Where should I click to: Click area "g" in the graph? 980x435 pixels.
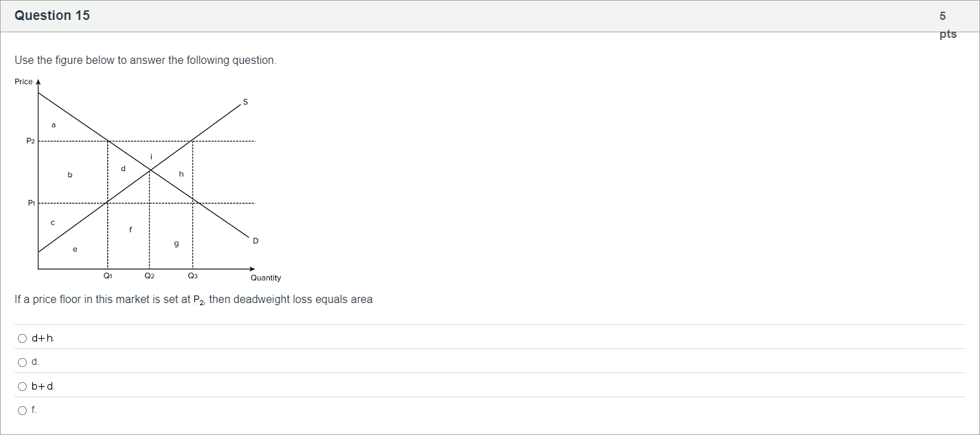point(176,243)
